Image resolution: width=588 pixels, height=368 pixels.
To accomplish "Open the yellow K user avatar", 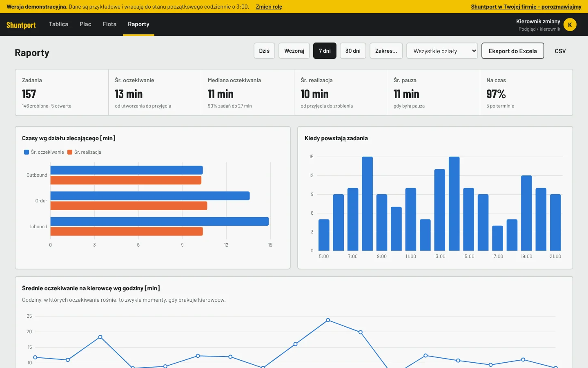I will pyautogui.click(x=570, y=25).
